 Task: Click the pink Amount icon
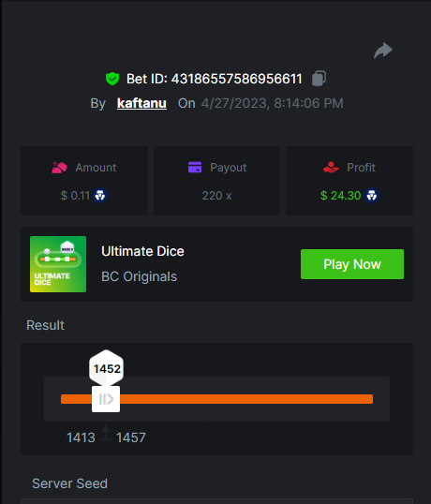[x=59, y=168]
